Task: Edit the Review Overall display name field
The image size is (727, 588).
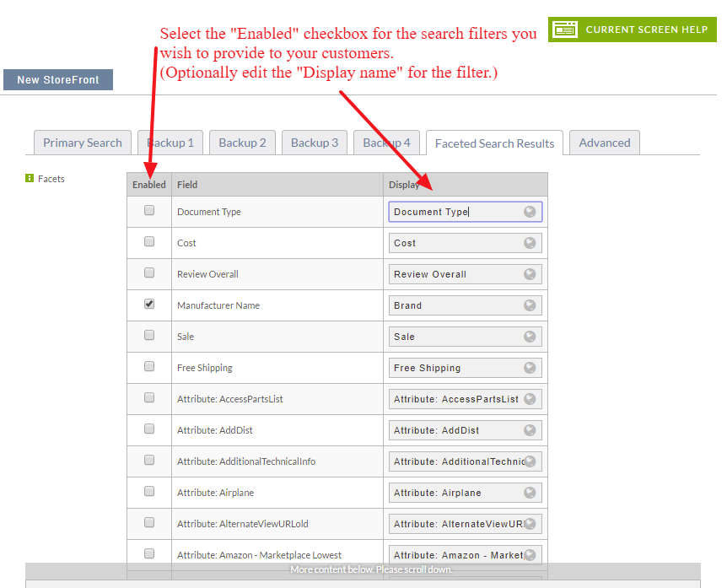Action: (465, 274)
